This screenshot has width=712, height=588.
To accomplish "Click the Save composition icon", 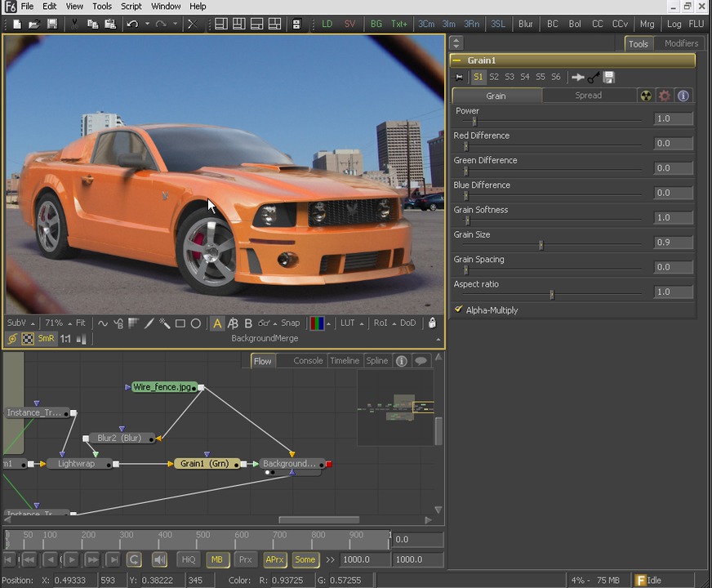I will [x=52, y=24].
